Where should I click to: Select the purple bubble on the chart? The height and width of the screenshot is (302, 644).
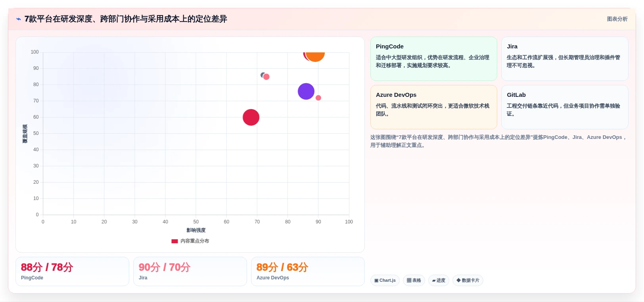click(306, 92)
